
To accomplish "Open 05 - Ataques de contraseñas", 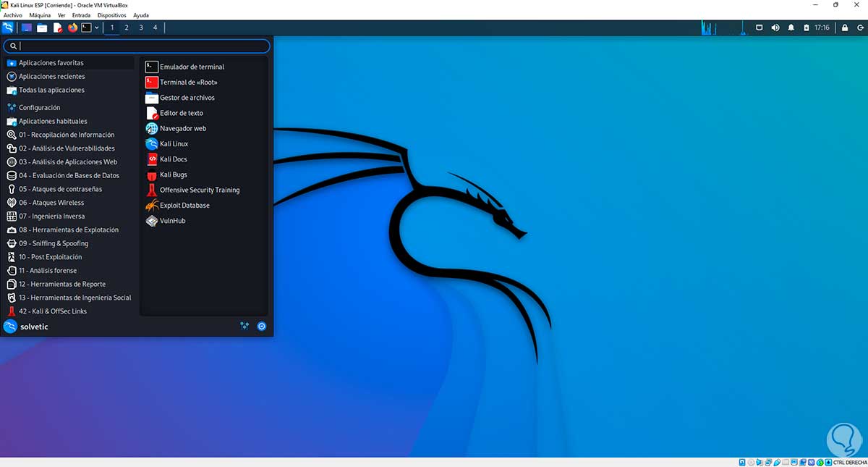I will click(69, 189).
